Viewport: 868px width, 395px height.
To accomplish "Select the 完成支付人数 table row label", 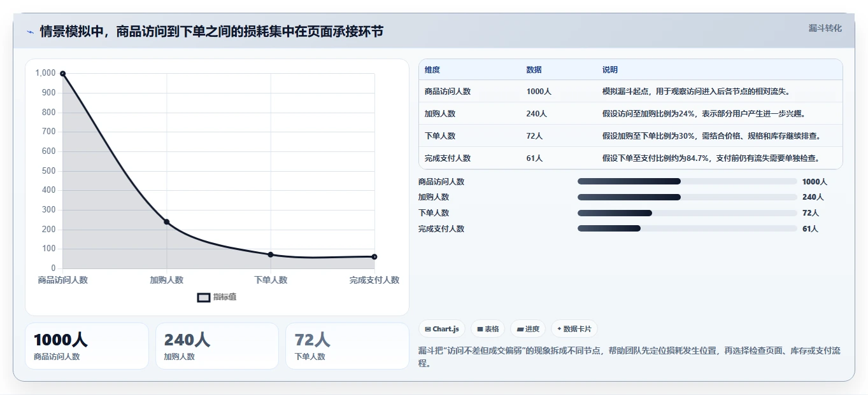I will coord(448,158).
